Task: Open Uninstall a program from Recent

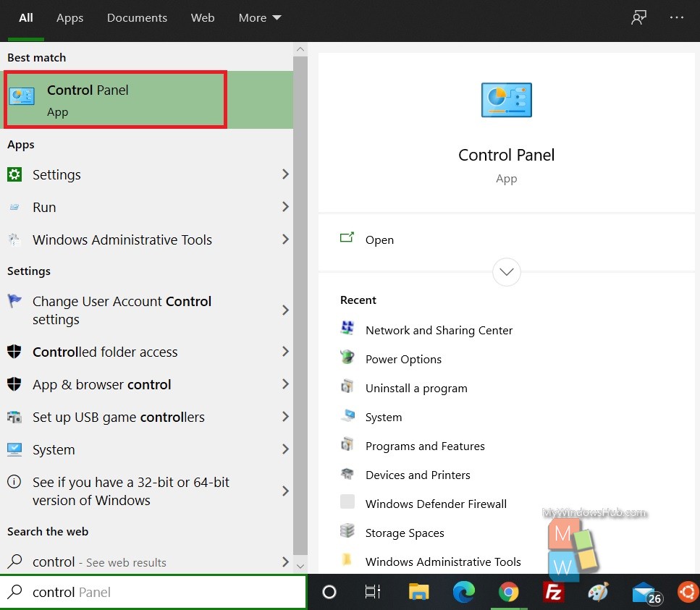Action: click(416, 389)
